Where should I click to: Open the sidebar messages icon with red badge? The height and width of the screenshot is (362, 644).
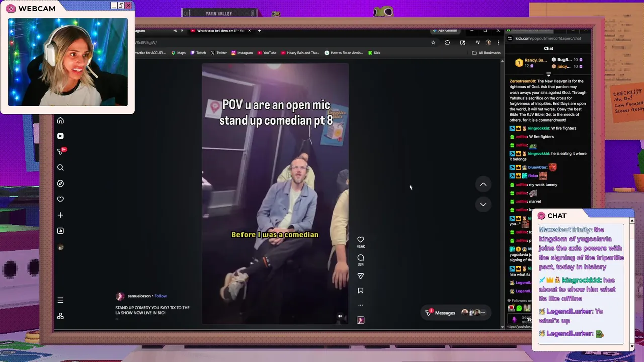click(x=61, y=151)
